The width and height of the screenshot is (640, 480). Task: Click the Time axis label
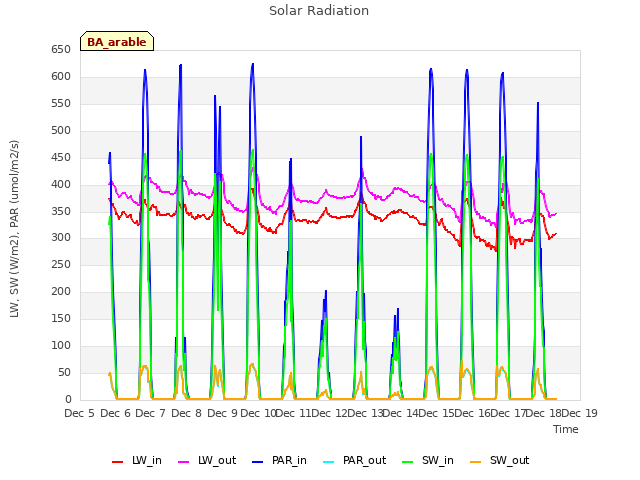[x=566, y=429]
